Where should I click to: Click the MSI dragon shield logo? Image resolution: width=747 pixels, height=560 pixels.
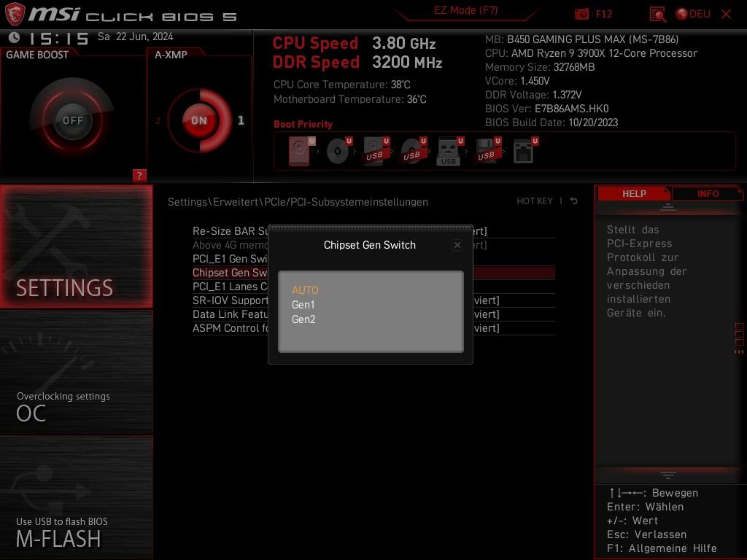click(x=15, y=14)
